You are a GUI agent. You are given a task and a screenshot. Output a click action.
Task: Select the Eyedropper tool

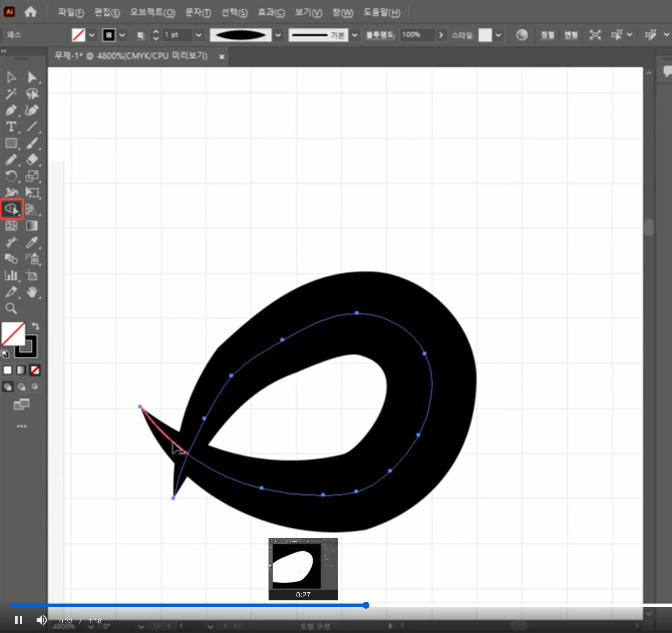click(32, 242)
